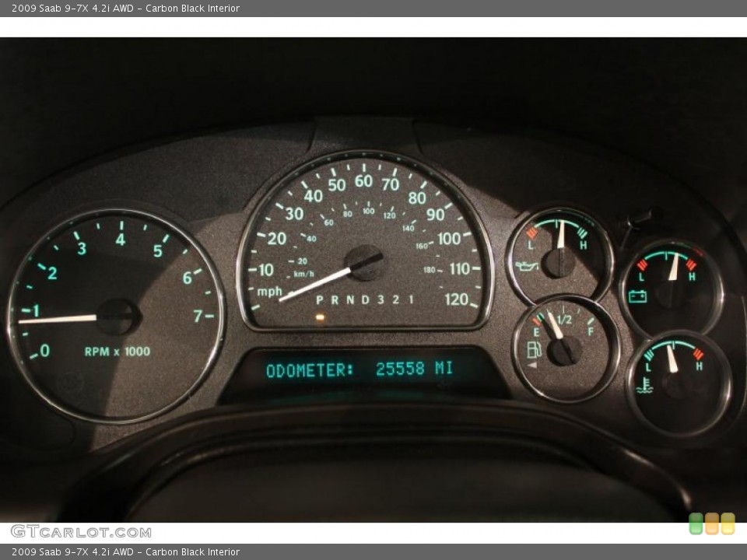The width and height of the screenshot is (747, 560).
Task: Click the 180 km/h inner marking
Action: 430,270
